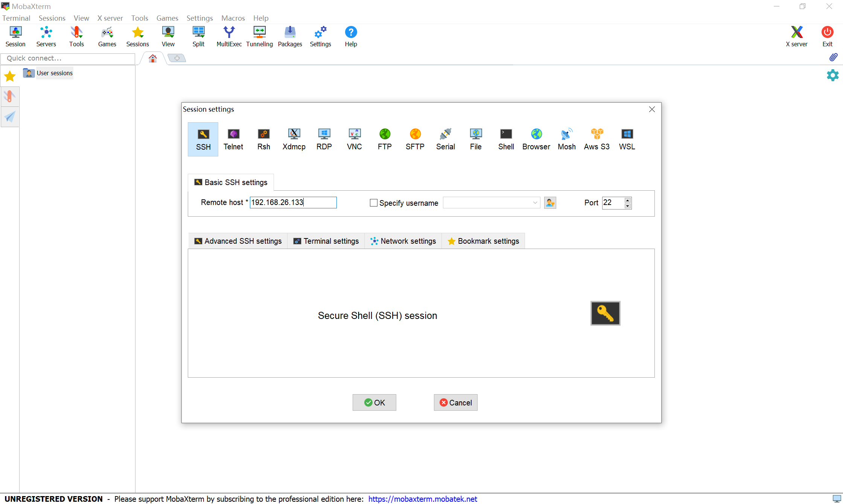The height and width of the screenshot is (504, 843).
Task: Choose the RDP session type
Action: coord(324,139)
